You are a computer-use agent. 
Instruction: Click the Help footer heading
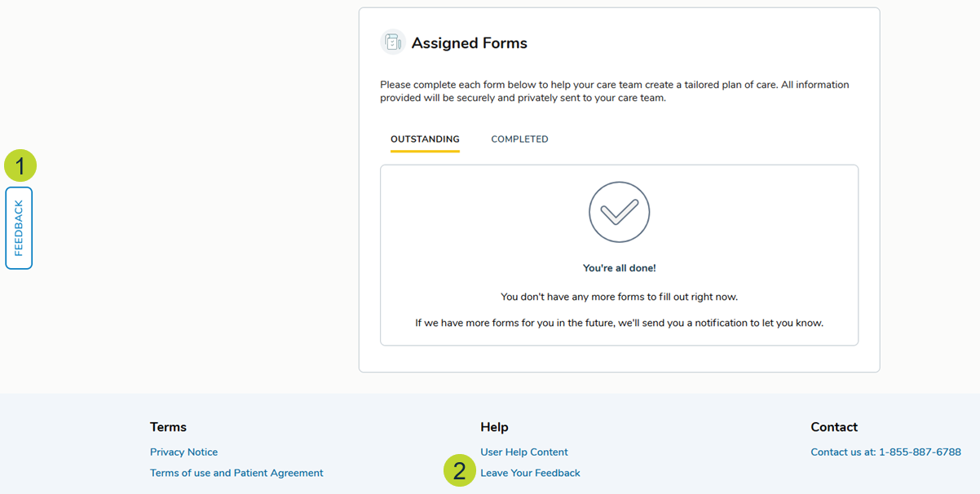tap(494, 427)
